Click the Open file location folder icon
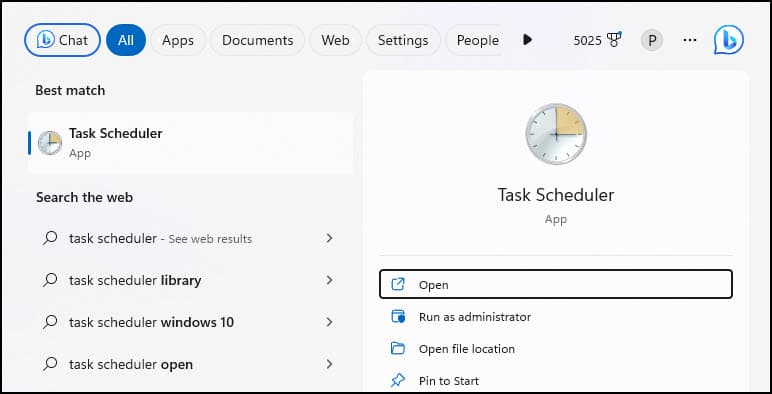 [x=397, y=348]
